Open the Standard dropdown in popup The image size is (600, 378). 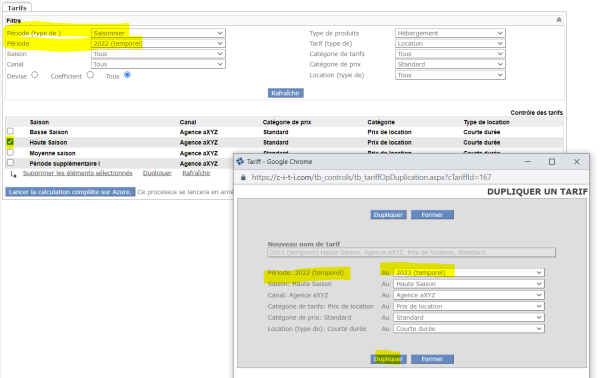[x=469, y=317]
